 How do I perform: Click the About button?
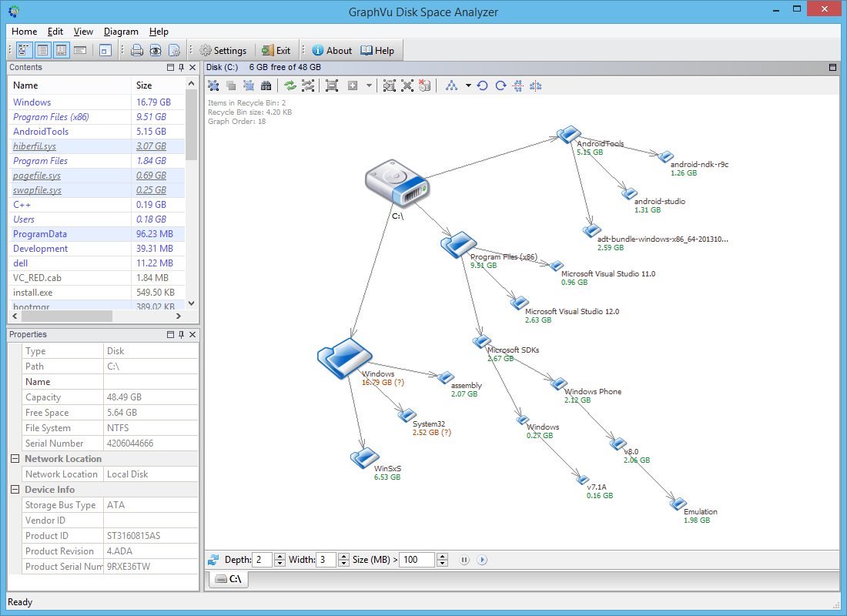coord(332,51)
